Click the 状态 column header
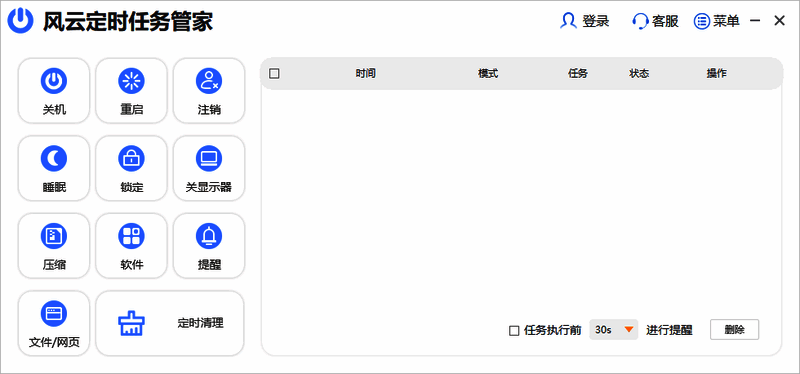The image size is (800, 374). (x=639, y=73)
